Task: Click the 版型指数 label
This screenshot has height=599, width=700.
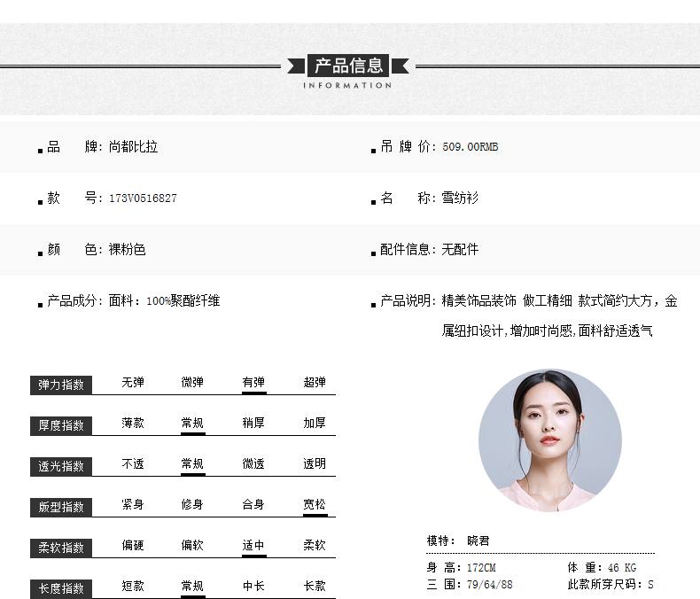Action: tap(61, 508)
